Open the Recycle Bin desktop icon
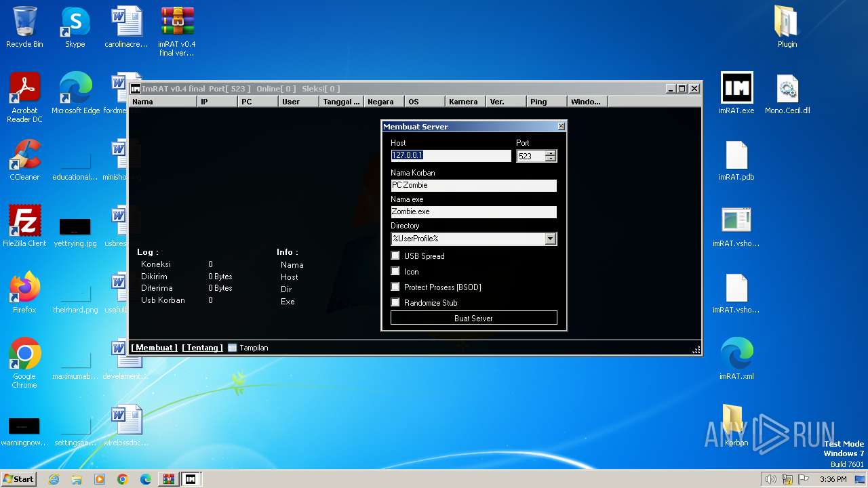This screenshot has height=488, width=868. 24,27
